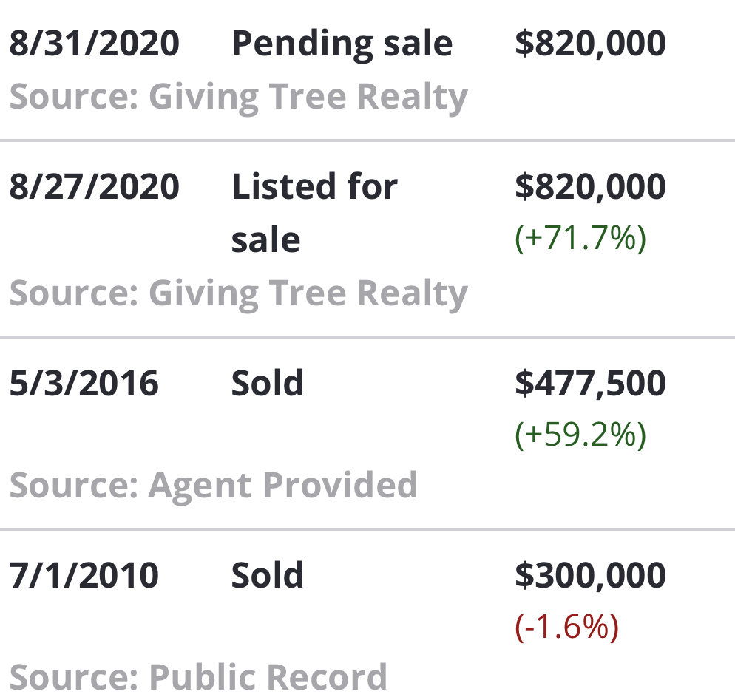Open the Agent Provided source text
Viewport: 735px width, 700px height.
tap(213, 486)
